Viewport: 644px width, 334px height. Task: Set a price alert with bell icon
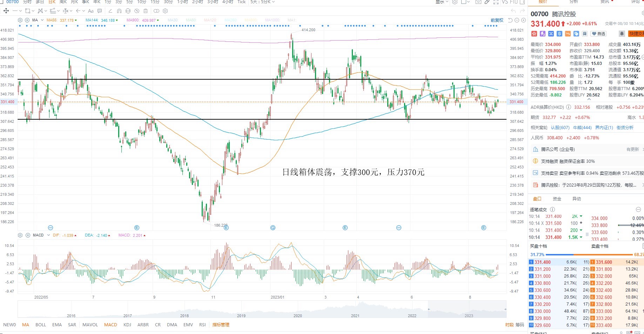click(x=622, y=34)
